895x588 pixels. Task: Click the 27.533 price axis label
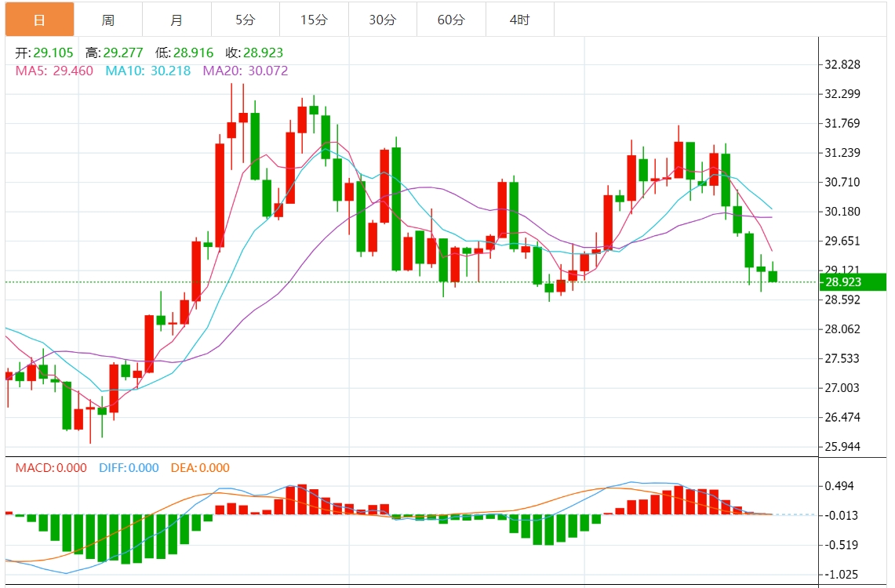click(842, 358)
